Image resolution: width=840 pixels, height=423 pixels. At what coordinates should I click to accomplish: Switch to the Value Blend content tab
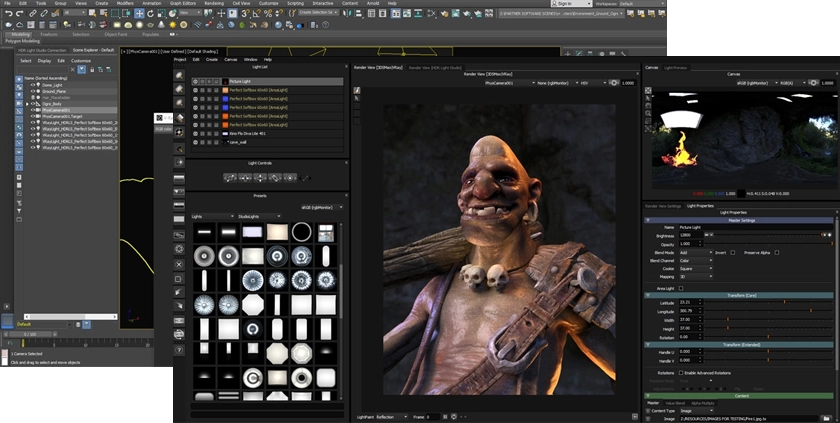pyautogui.click(x=675, y=403)
